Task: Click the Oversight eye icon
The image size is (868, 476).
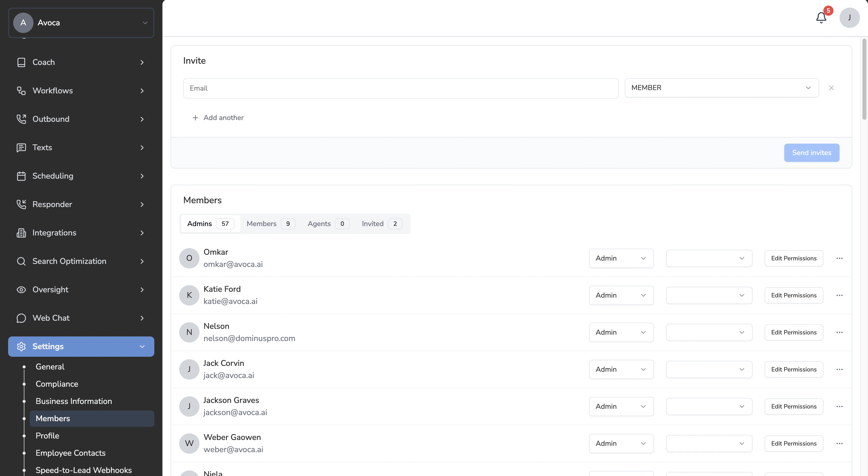Action: (21, 290)
